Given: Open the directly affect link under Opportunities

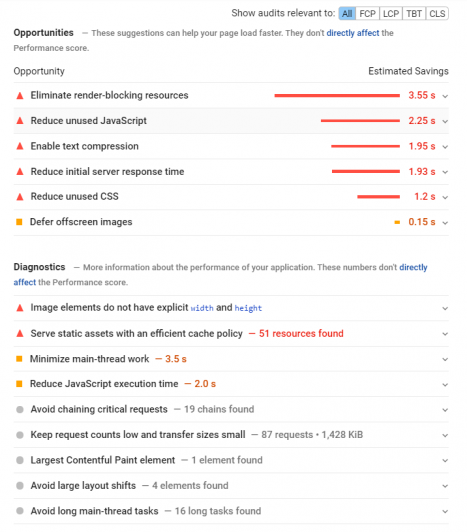Looking at the screenshot, I should coord(353,33).
